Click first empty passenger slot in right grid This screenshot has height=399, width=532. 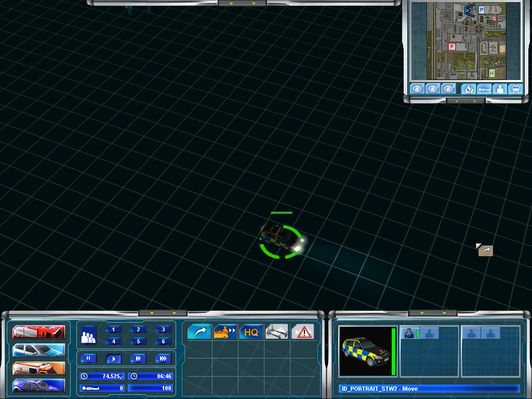472,333
